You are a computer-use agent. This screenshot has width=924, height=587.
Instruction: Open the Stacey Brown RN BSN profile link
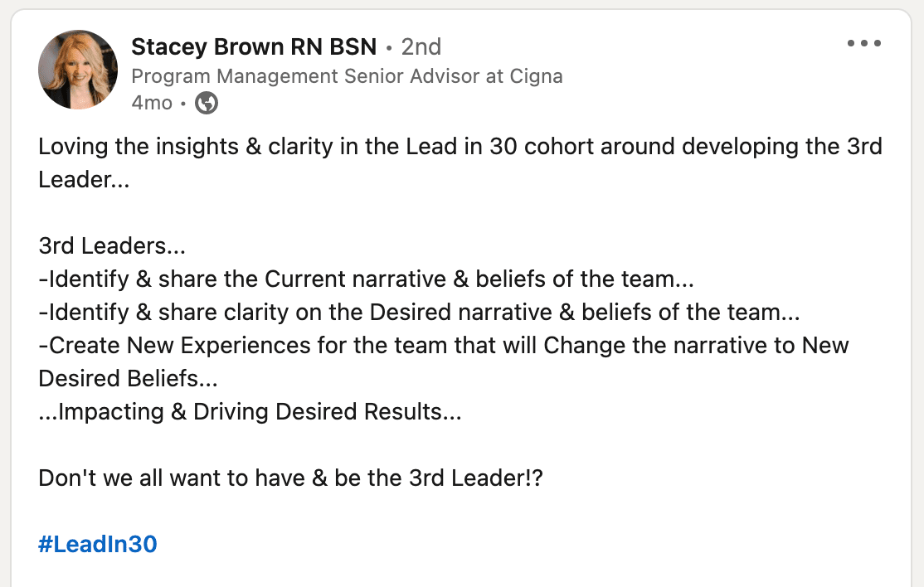(253, 46)
